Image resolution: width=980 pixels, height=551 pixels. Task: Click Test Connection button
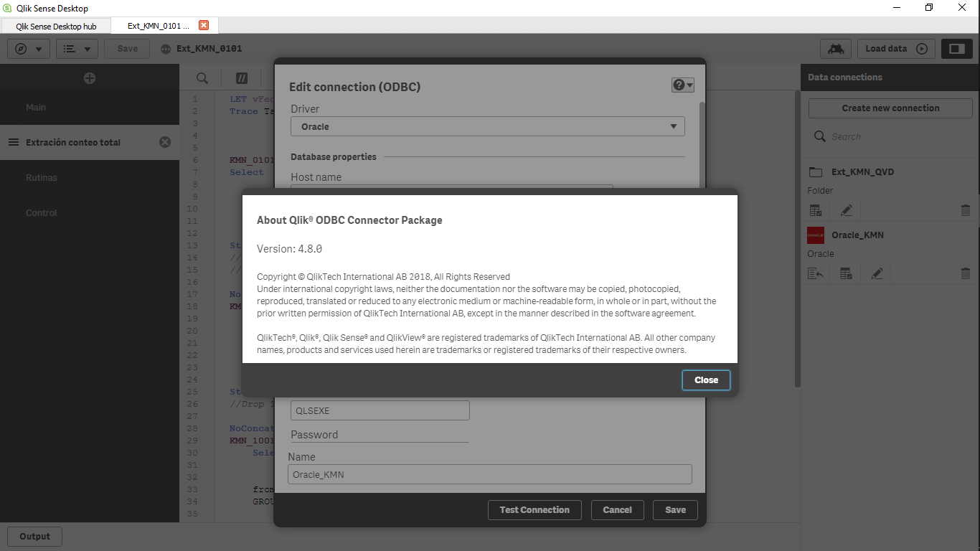[534, 510]
